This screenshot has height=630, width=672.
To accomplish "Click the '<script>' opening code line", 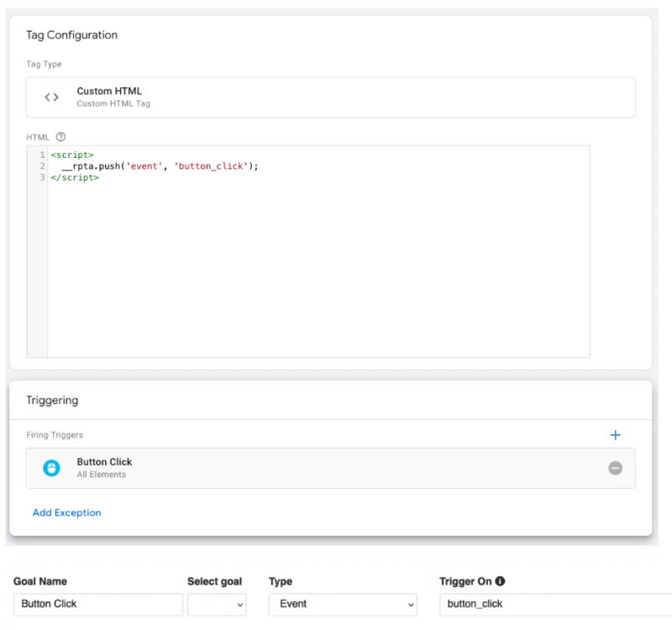I will coord(72,155).
